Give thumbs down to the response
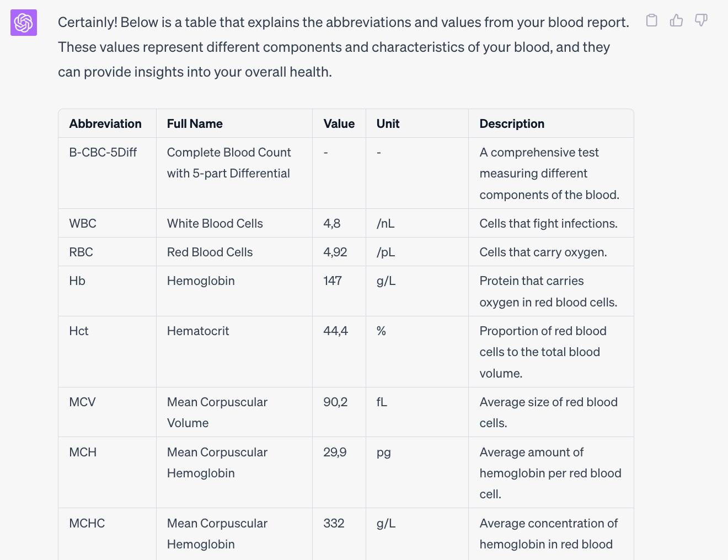The width and height of the screenshot is (728, 560). point(701,20)
